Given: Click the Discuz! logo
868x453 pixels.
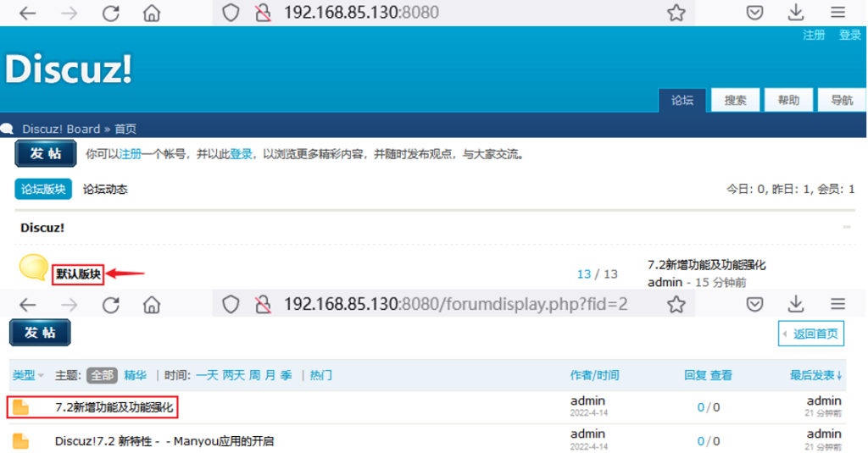Looking at the screenshot, I should 69,69.
